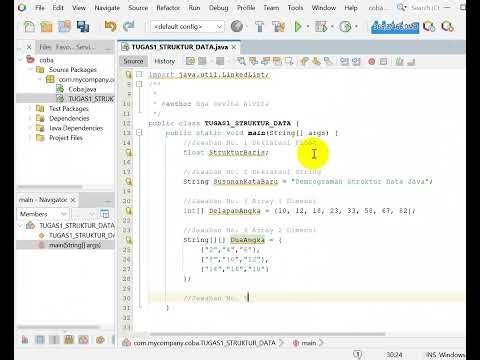The image size is (480, 360).
Task: Select the TUGAS1_STRUKTUR_DATA.java editor tab
Action: click(179, 47)
